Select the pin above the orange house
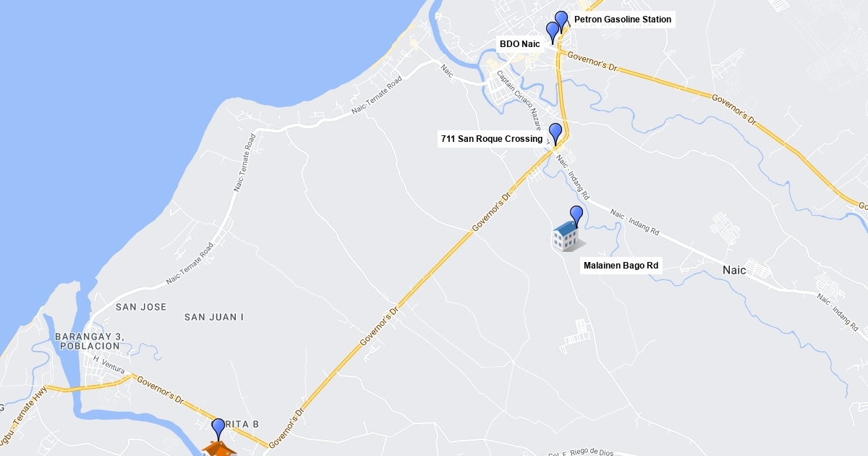The image size is (868, 456). click(218, 429)
